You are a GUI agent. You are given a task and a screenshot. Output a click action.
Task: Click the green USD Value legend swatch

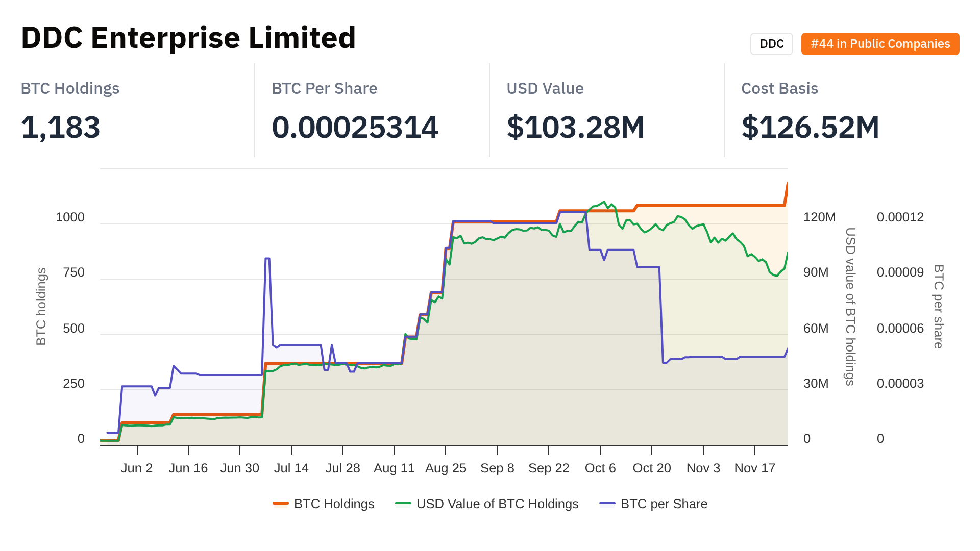[403, 504]
